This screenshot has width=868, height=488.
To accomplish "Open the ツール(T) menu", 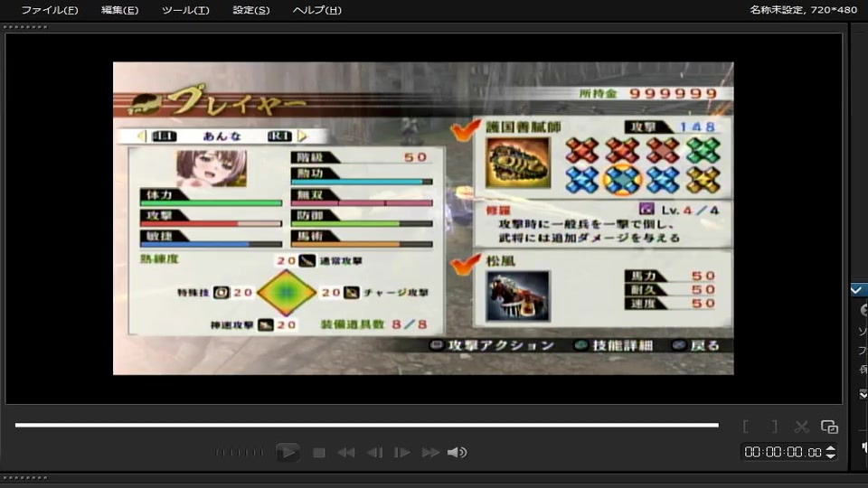I will coord(185,10).
